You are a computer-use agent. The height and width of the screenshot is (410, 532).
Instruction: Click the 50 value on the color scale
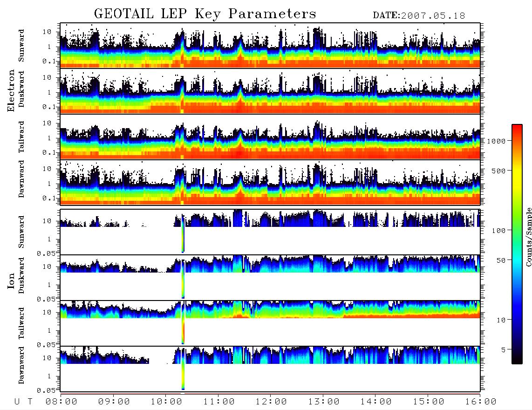pyautogui.click(x=501, y=260)
